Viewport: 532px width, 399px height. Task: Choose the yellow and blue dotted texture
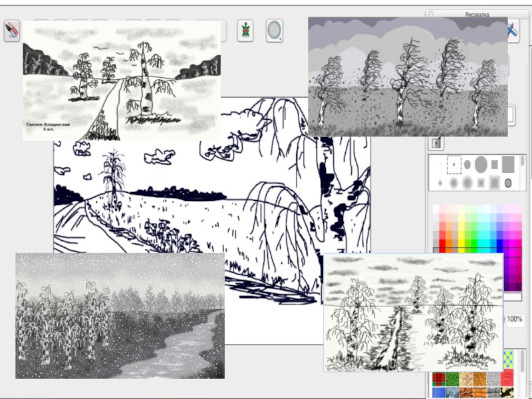click(509, 360)
